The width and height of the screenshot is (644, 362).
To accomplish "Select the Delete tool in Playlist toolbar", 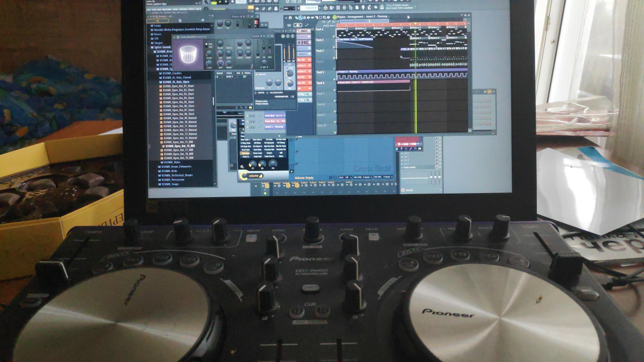I will pyautogui.click(x=304, y=17).
